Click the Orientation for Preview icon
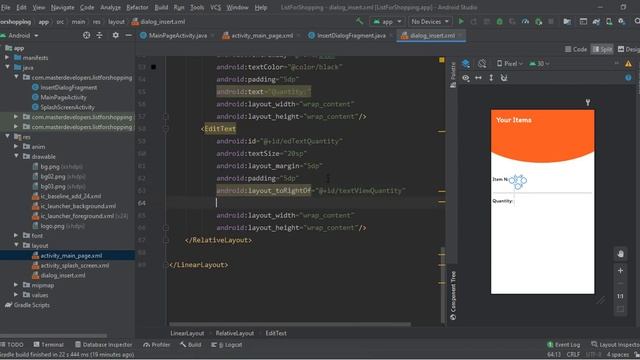This screenshot has height=360, width=640. [x=482, y=63]
